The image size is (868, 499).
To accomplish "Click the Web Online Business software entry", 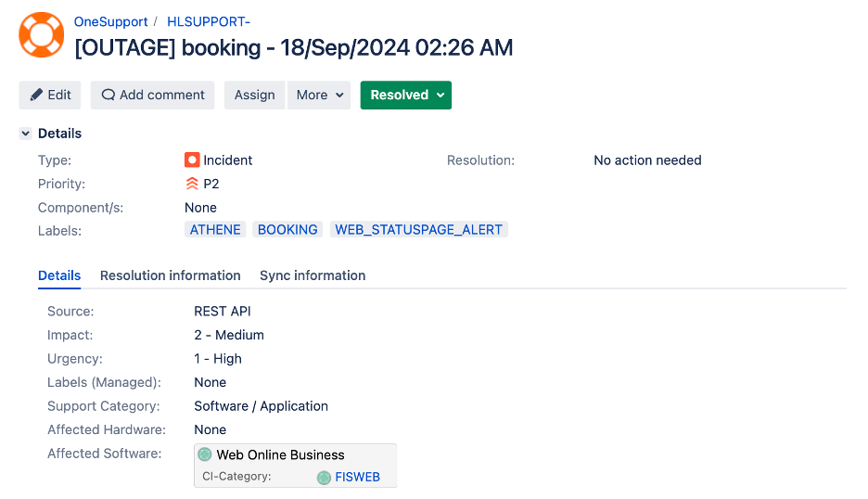I will (x=281, y=454).
